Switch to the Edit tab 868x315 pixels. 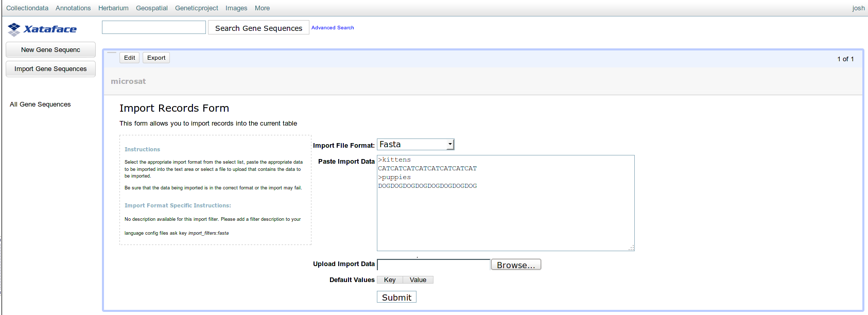(129, 58)
